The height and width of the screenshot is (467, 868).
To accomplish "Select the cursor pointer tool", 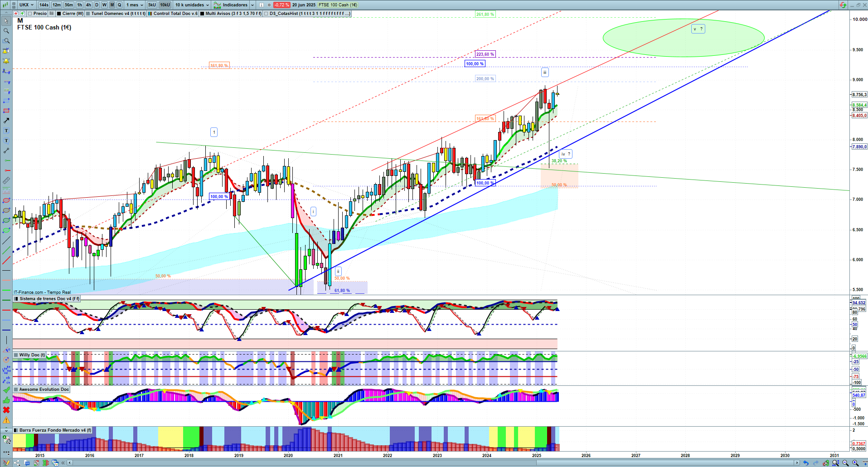I will (6, 21).
